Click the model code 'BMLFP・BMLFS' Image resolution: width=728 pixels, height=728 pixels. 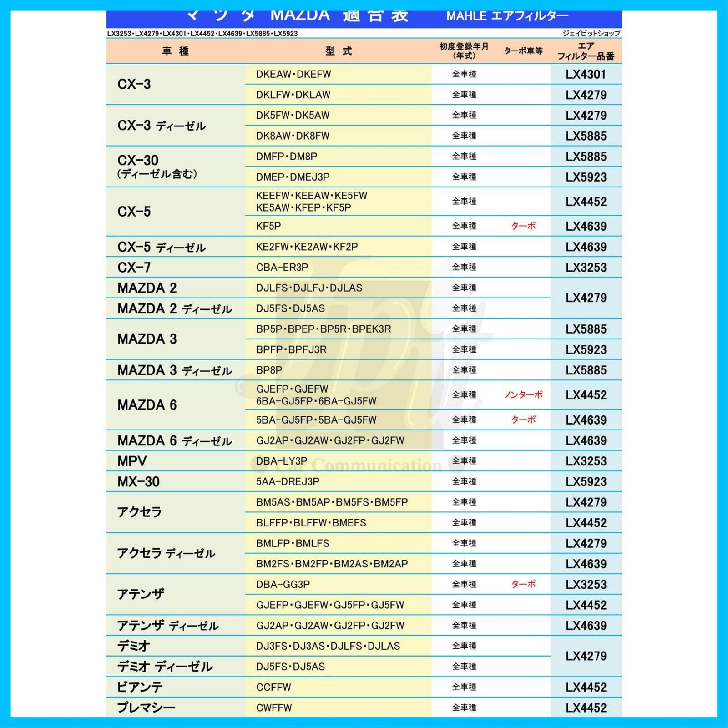293,543
